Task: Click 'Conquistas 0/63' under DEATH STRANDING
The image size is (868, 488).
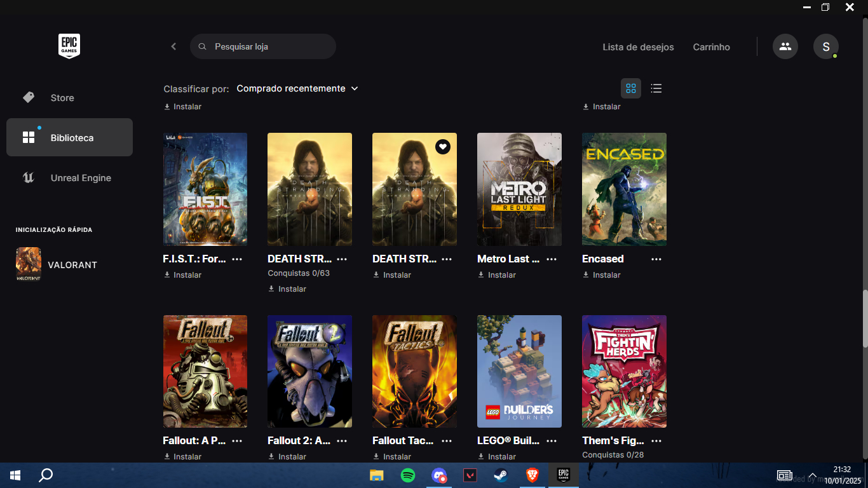Action: [299, 273]
